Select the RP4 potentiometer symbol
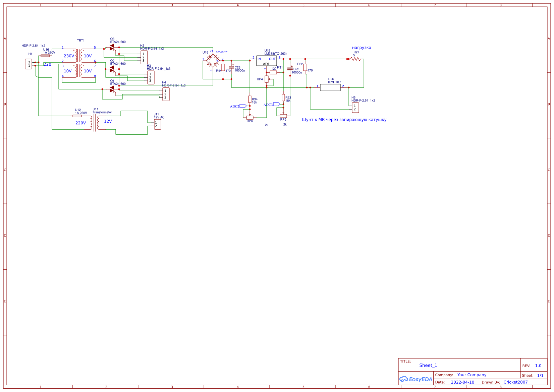 pos(267,79)
